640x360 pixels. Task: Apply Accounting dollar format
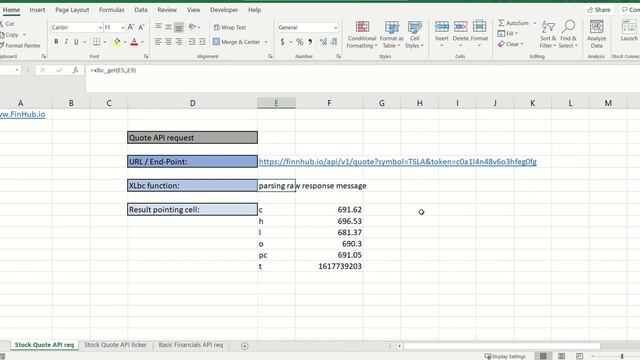[282, 42]
